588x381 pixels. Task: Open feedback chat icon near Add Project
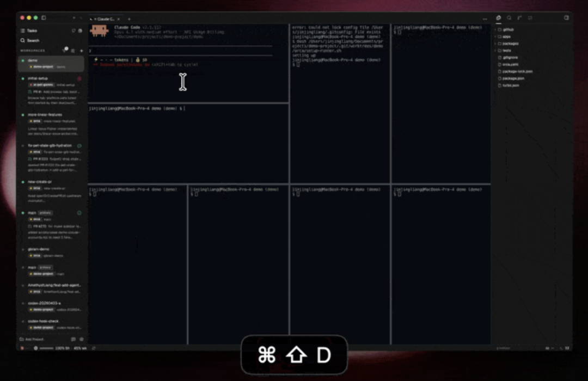click(73, 339)
